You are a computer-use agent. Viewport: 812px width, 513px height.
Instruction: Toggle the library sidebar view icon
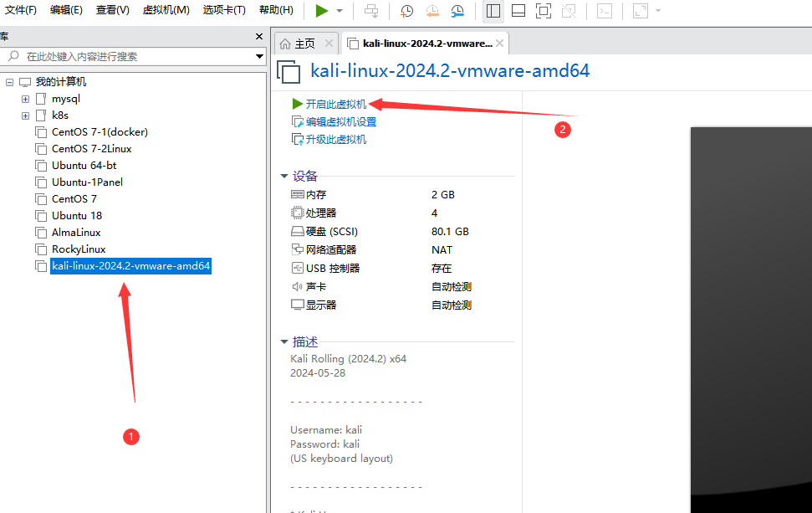[x=493, y=11]
